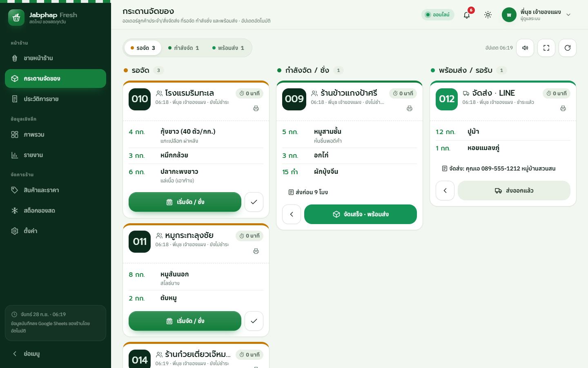This screenshot has height=368, width=588.
Task: Select order number 010 badge
Action: 140,99
